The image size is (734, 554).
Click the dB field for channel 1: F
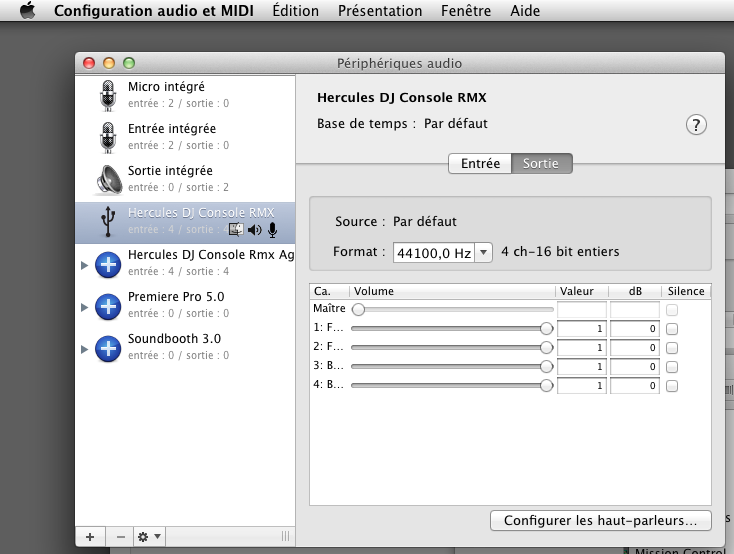click(635, 329)
